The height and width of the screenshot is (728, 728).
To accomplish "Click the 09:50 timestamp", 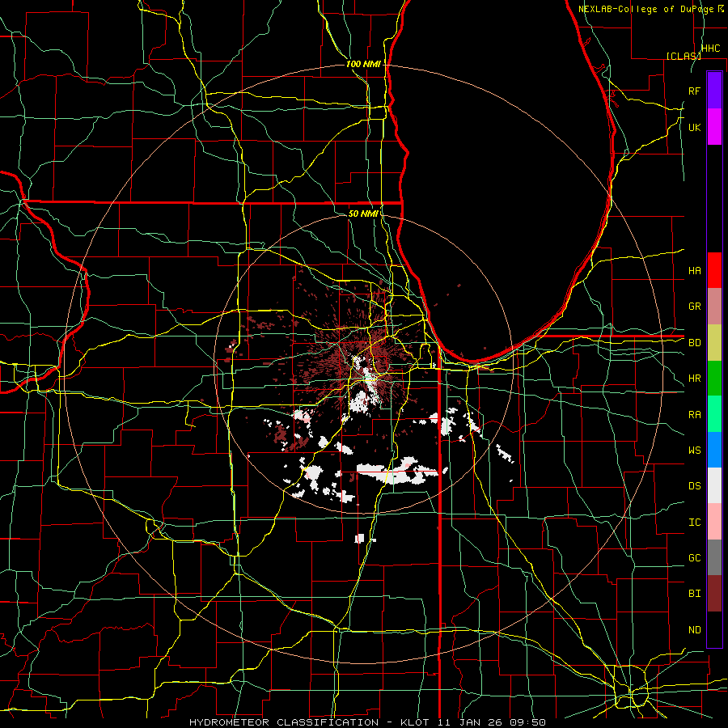I will click(x=527, y=722).
